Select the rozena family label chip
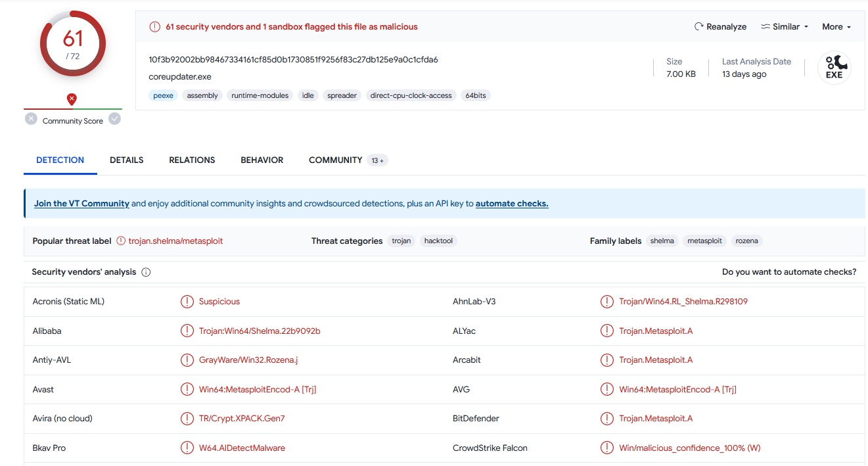 pos(747,241)
